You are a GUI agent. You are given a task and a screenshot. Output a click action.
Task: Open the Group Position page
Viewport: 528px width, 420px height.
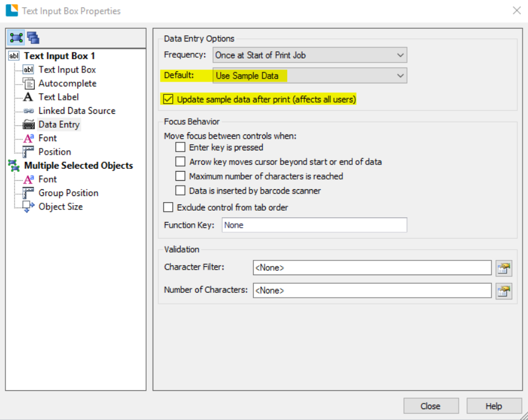pyautogui.click(x=68, y=193)
